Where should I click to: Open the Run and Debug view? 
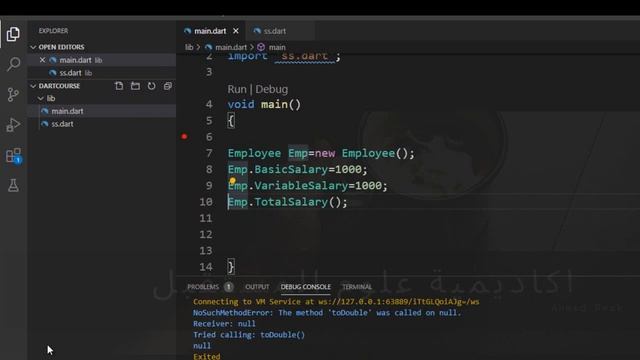click(13, 125)
